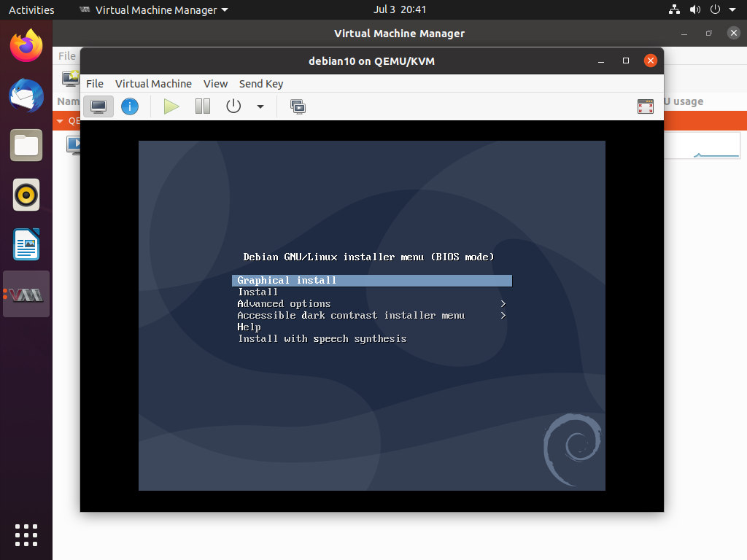The height and width of the screenshot is (560, 747).
Task: Adjust the system volume indicator
Action: pyautogui.click(x=693, y=9)
